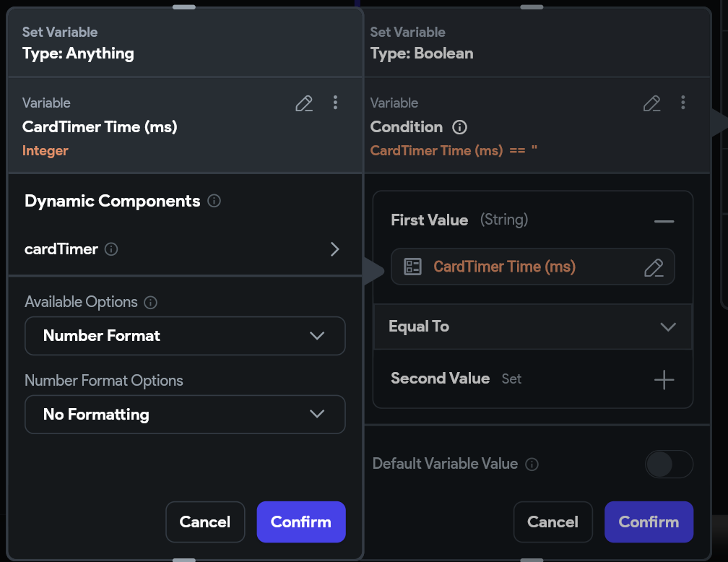Expand the cardTimer component details
728x562 pixels.
(x=334, y=249)
